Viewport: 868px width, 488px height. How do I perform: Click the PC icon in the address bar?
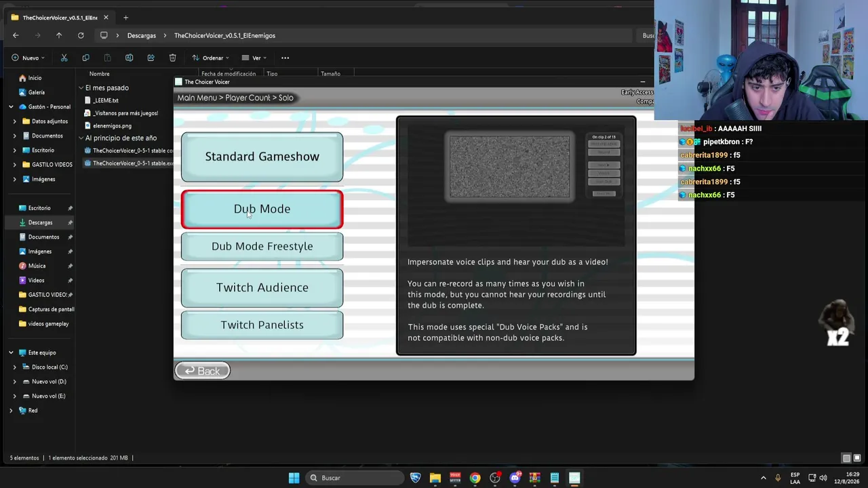pos(104,35)
